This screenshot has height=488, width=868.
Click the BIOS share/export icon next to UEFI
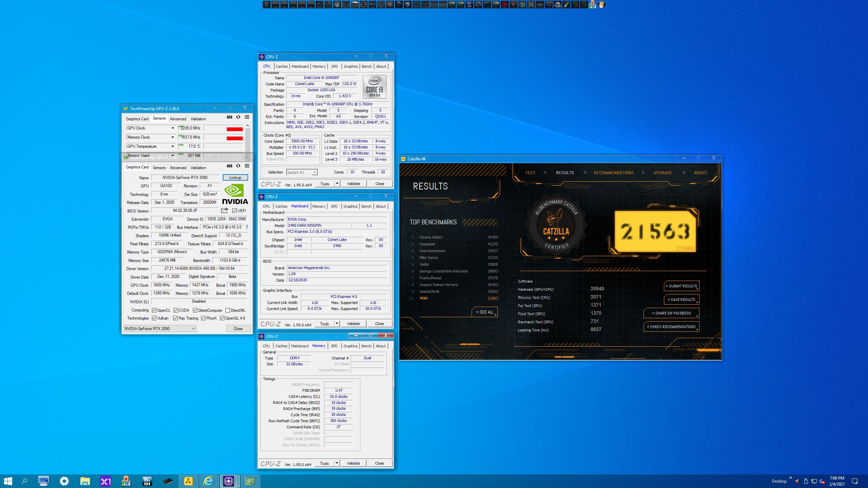click(224, 210)
